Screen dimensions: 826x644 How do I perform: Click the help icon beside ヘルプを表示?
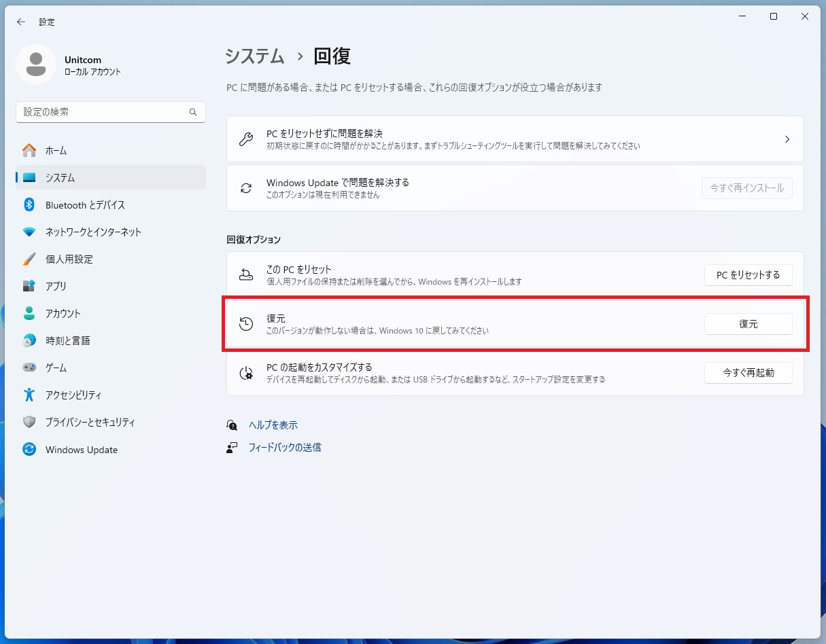[233, 425]
